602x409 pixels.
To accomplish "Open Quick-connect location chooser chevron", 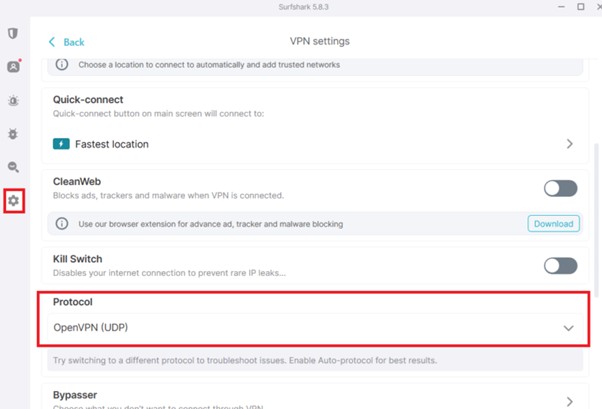I will pos(569,144).
